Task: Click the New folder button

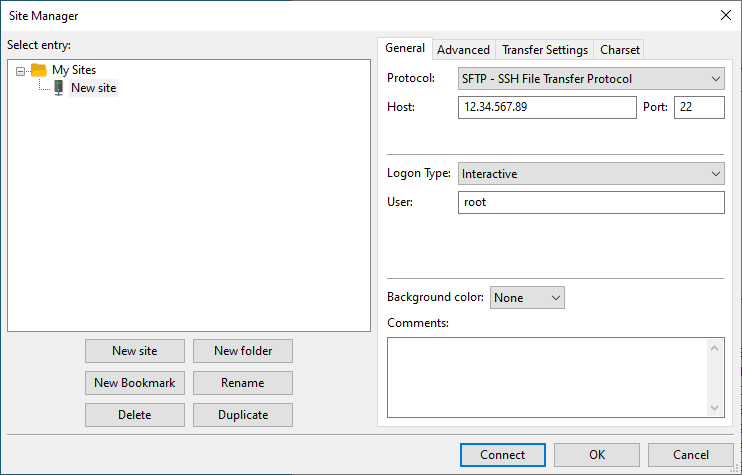Action: 243,351
